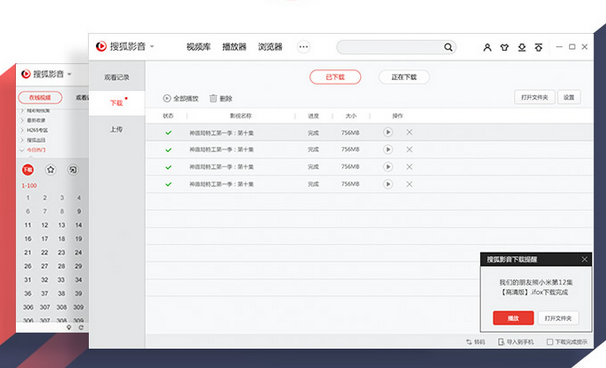Select 下载 in the sidebar
This screenshot has height=368, width=606.
tap(117, 103)
